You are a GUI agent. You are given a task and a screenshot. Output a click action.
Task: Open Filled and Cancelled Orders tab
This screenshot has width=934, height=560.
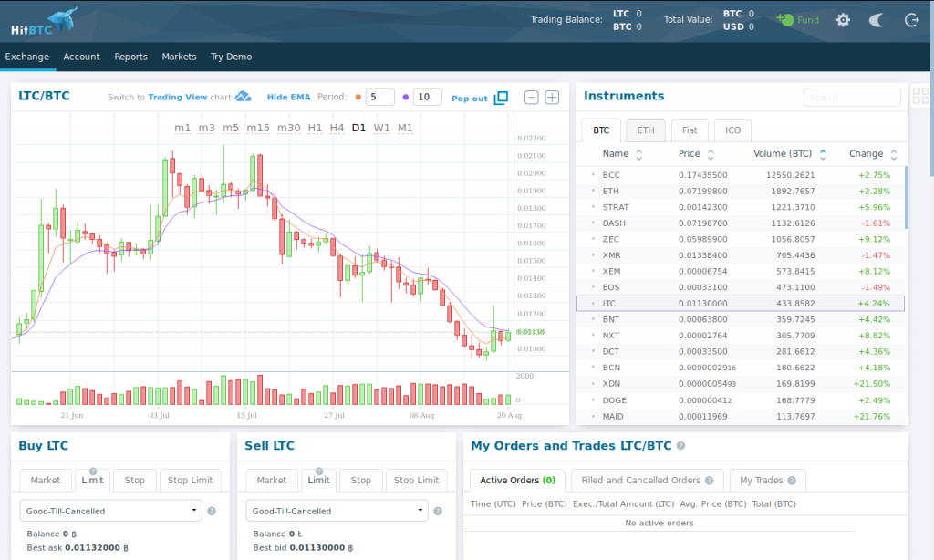648,480
